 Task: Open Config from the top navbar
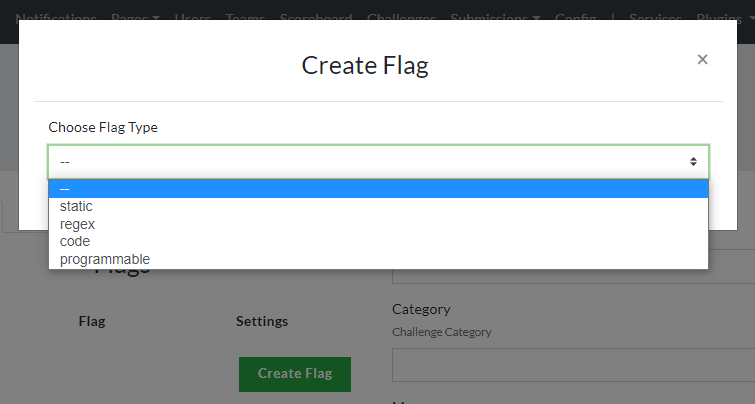pyautogui.click(x=575, y=19)
